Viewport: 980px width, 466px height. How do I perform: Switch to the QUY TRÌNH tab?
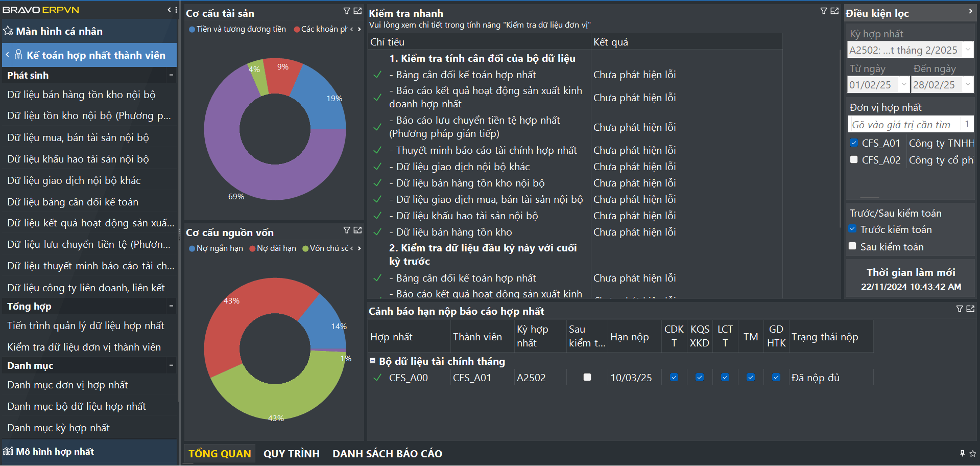[x=291, y=454]
